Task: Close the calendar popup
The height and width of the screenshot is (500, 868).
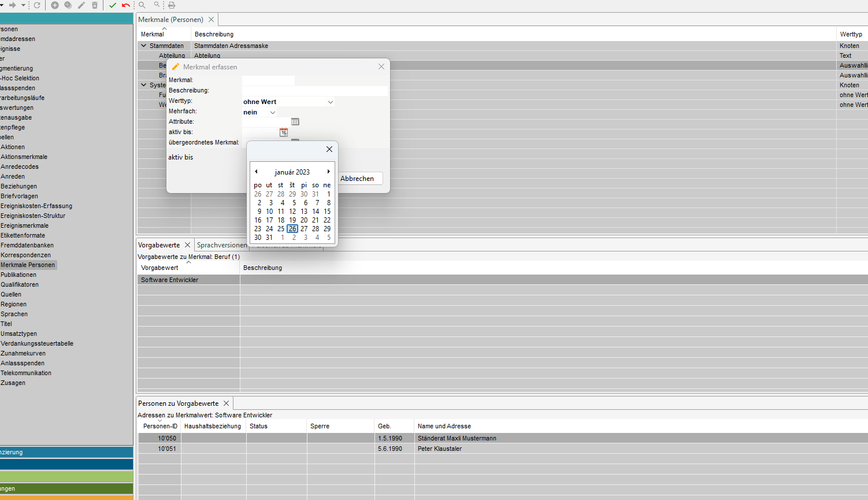Action: coord(329,149)
